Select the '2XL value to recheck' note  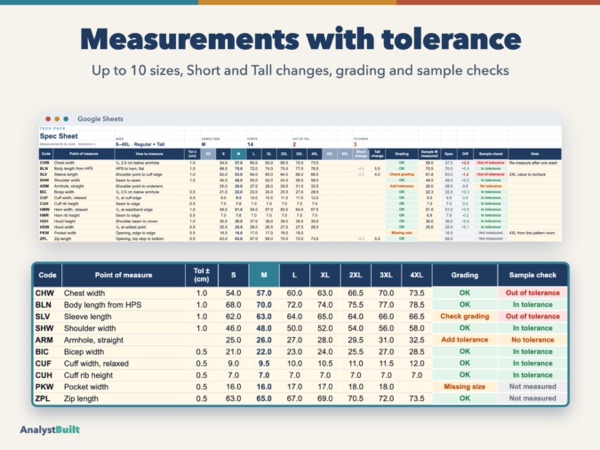pyautogui.click(x=527, y=174)
